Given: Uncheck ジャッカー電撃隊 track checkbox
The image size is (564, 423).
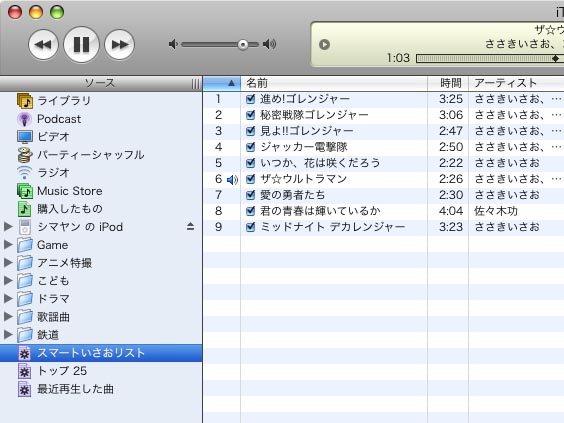Looking at the screenshot, I should click(x=250, y=147).
